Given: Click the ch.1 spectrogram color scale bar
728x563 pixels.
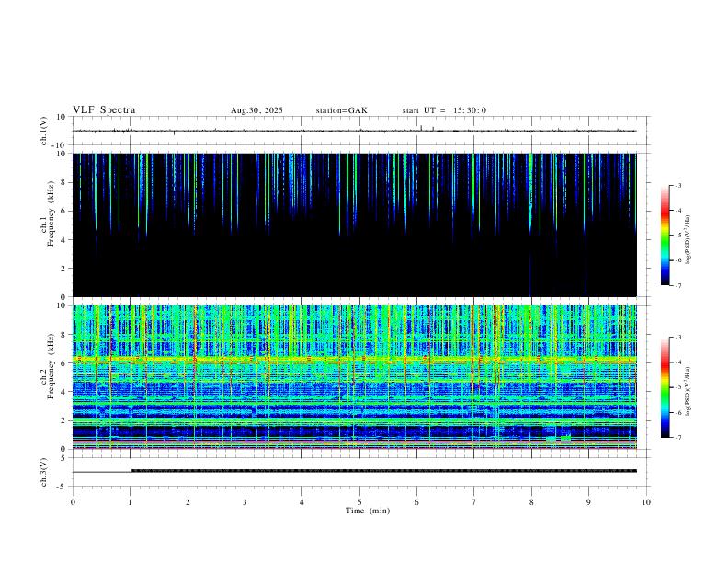Looking at the screenshot, I should tap(665, 236).
